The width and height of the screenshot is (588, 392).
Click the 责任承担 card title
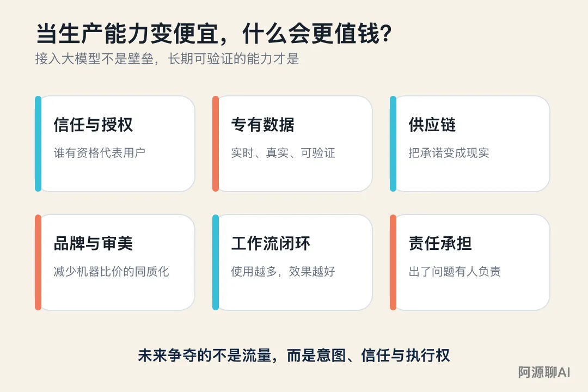pyautogui.click(x=440, y=243)
